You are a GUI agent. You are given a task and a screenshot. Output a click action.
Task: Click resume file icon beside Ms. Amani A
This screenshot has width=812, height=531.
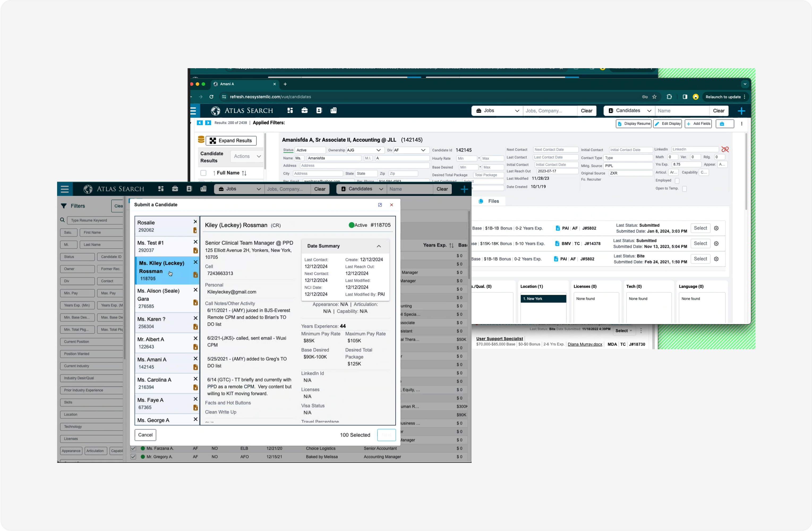pyautogui.click(x=195, y=367)
